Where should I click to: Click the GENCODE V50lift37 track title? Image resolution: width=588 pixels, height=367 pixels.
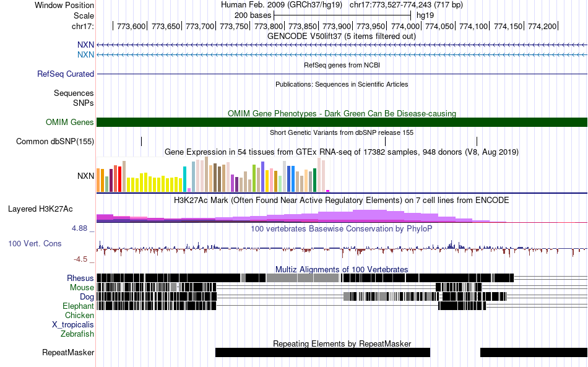point(341,37)
